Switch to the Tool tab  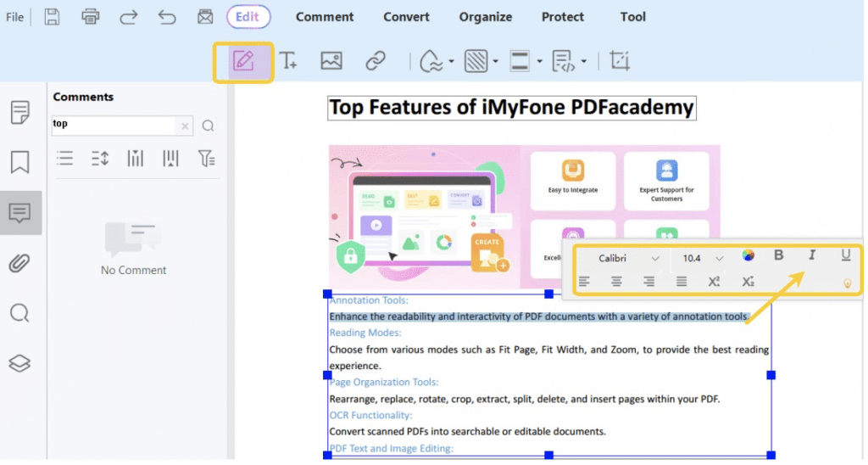click(632, 17)
